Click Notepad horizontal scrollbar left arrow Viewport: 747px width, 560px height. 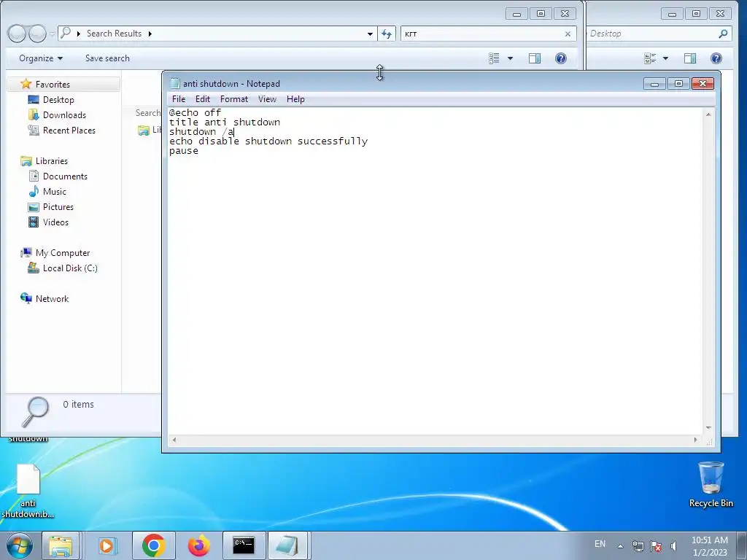(x=174, y=440)
